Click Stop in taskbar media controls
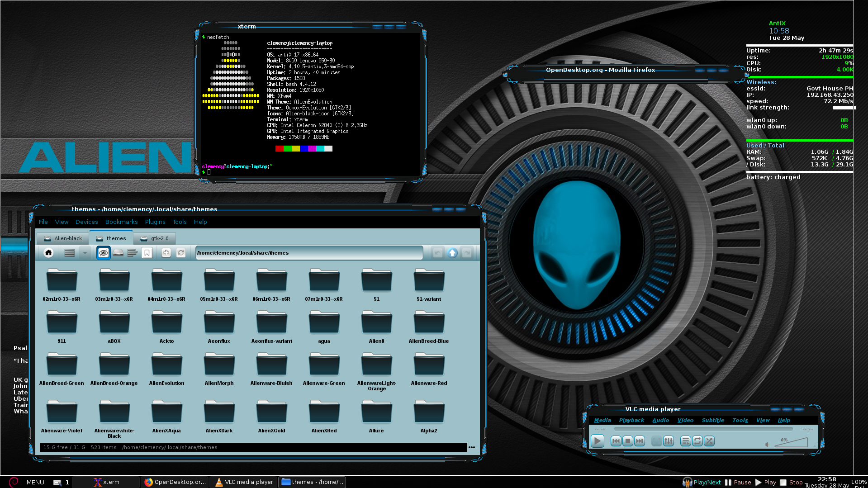868x488 pixels. click(x=791, y=482)
